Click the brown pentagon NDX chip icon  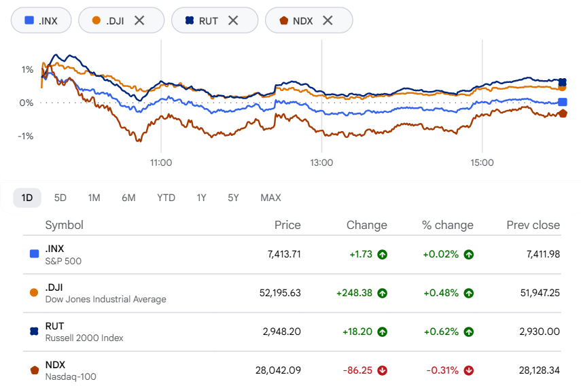click(284, 20)
